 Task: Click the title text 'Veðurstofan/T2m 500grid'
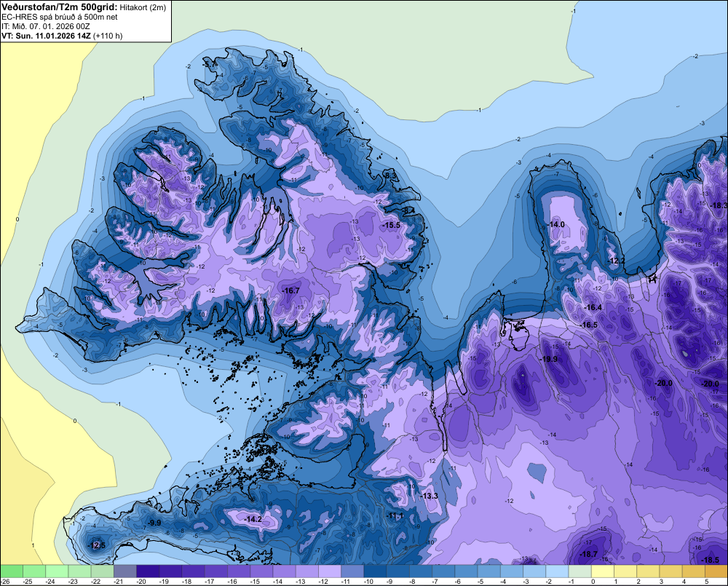[58, 7]
